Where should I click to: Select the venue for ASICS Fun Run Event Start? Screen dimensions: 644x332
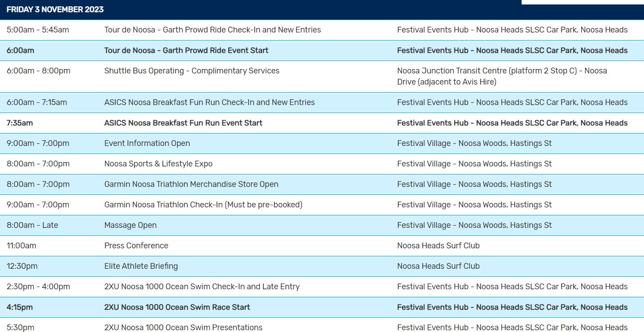(x=512, y=123)
